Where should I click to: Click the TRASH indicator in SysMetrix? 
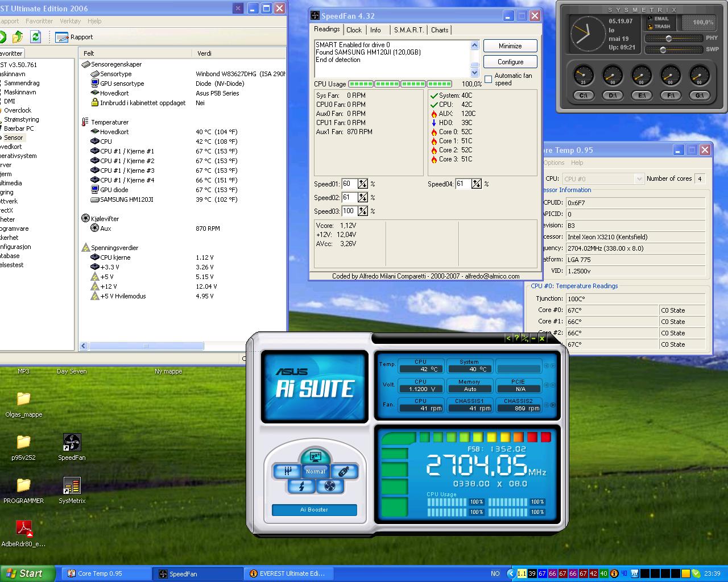pos(659,26)
